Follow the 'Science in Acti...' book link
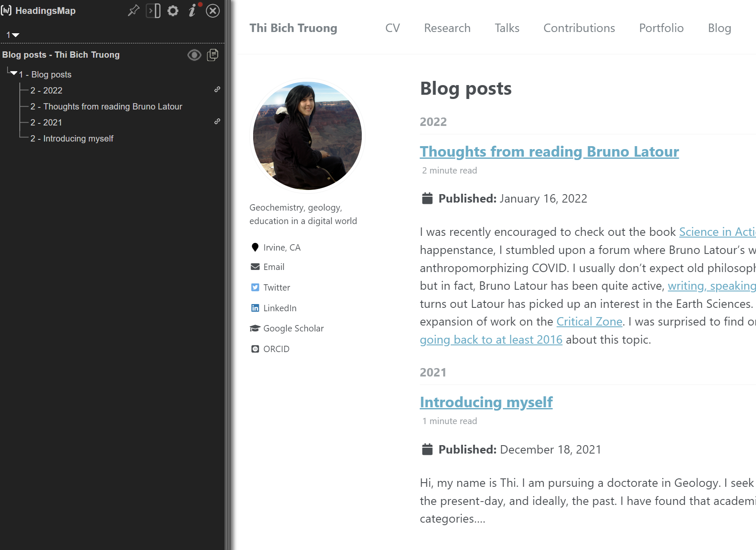The height and width of the screenshot is (550, 756). tap(717, 232)
